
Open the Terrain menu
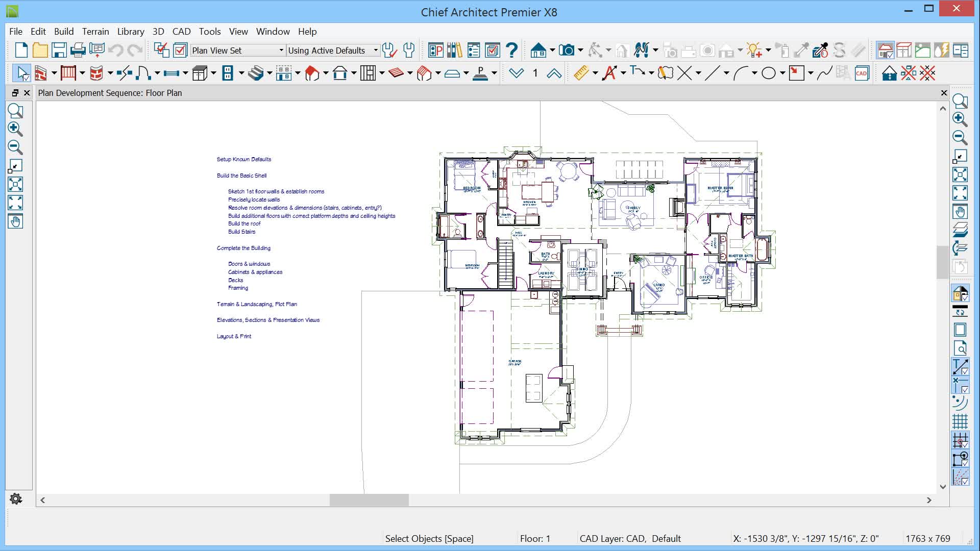[x=95, y=32]
